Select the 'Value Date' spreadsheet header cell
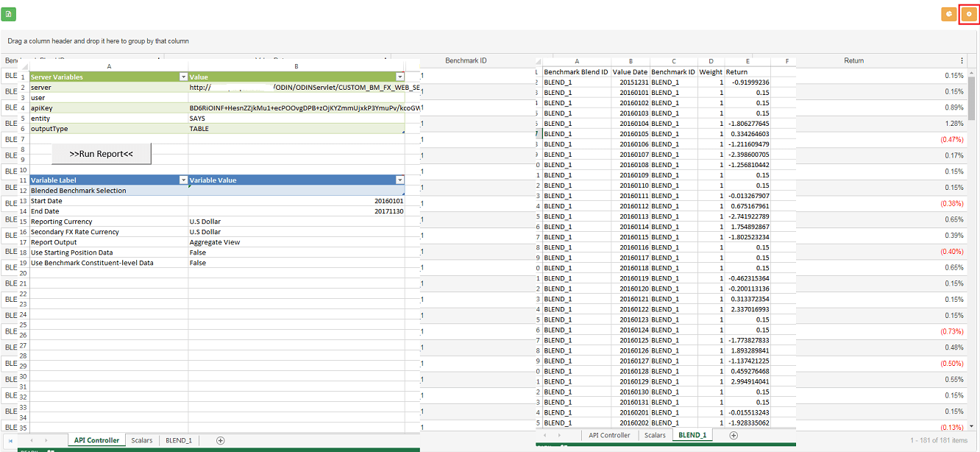The image size is (980, 452). point(631,72)
